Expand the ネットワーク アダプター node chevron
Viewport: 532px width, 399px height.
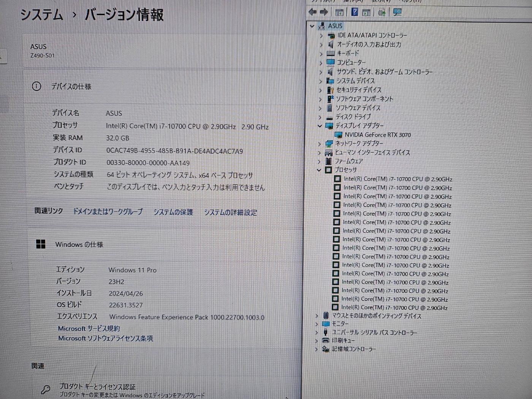(x=320, y=144)
